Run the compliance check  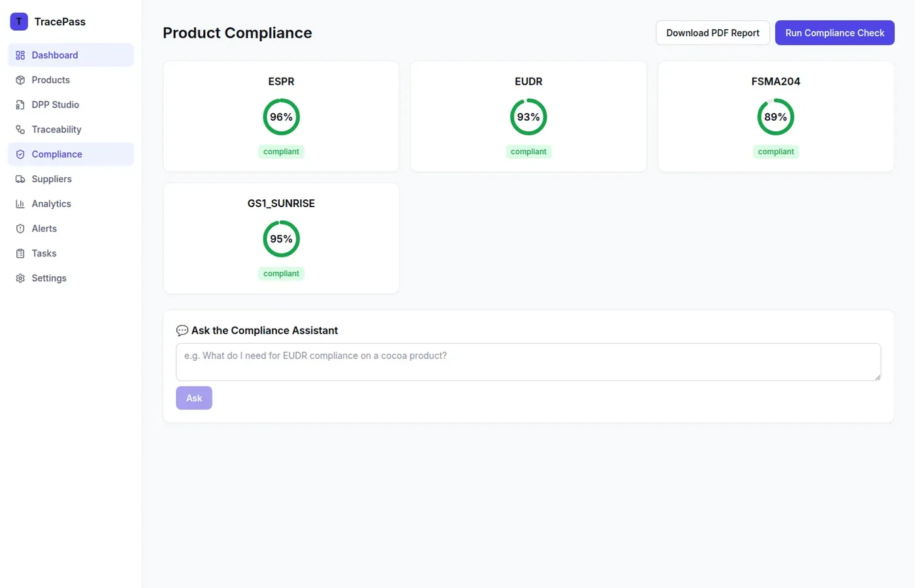click(x=835, y=33)
